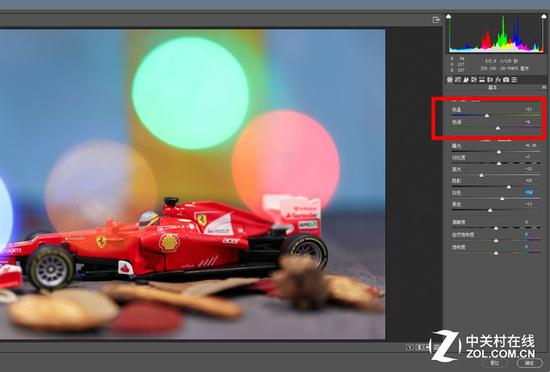550x372 pixels.
Task: Click the 高光 highlights value field
Action: pos(529,169)
